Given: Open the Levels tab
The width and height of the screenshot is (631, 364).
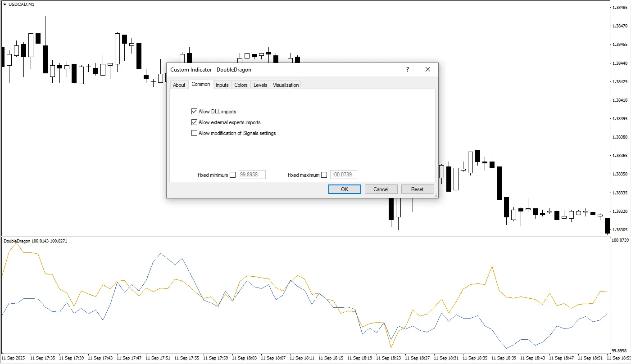Looking at the screenshot, I should coord(260,85).
